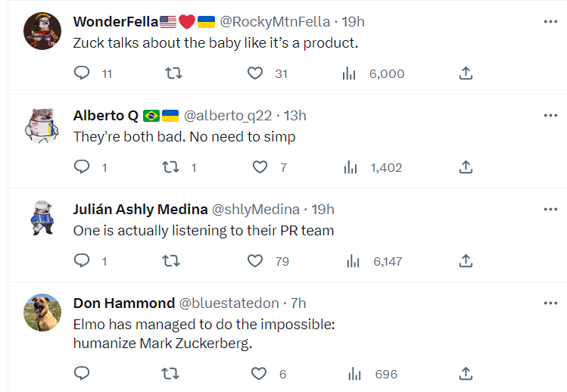Open the @RockyMtnFella profile handle
567x392 pixels.
click(275, 22)
